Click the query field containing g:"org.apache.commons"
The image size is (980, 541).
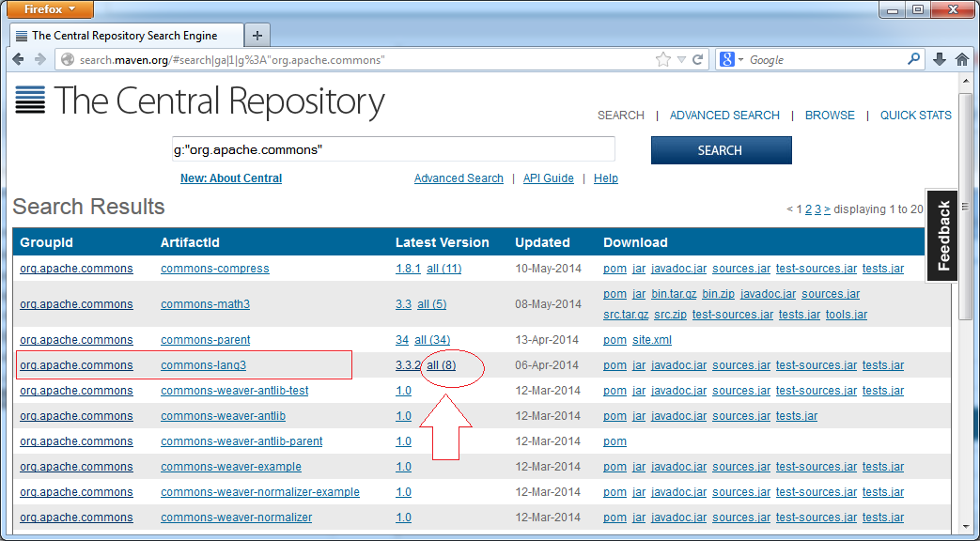393,150
